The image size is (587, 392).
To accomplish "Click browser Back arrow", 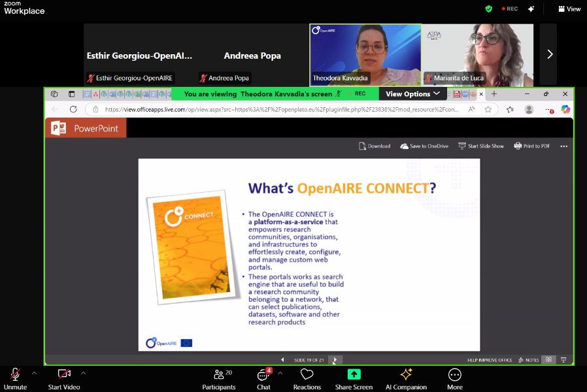I will click(55, 109).
